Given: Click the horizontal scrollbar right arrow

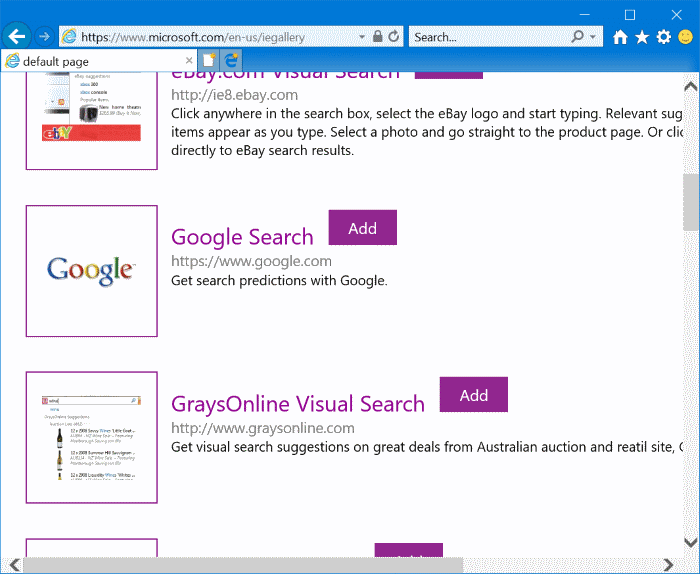Looking at the screenshot, I should pyautogui.click(x=668, y=565).
